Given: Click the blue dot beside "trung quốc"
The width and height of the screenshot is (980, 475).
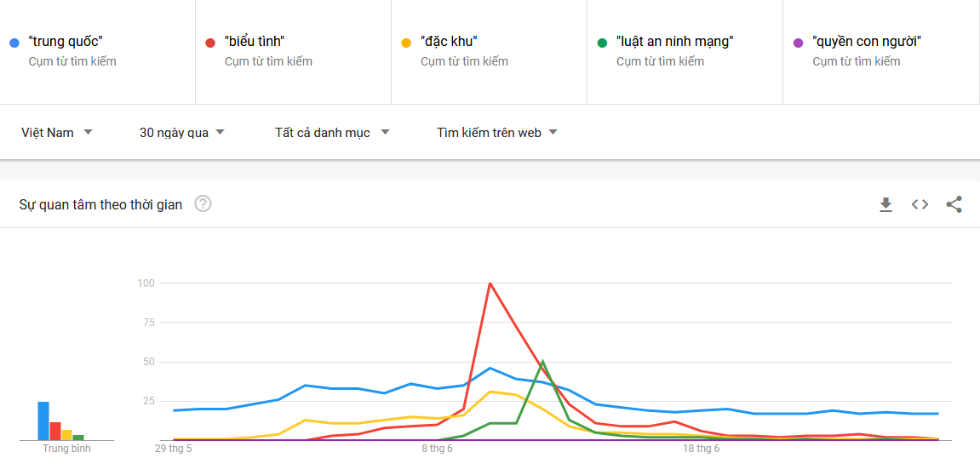Looking at the screenshot, I should (14, 42).
